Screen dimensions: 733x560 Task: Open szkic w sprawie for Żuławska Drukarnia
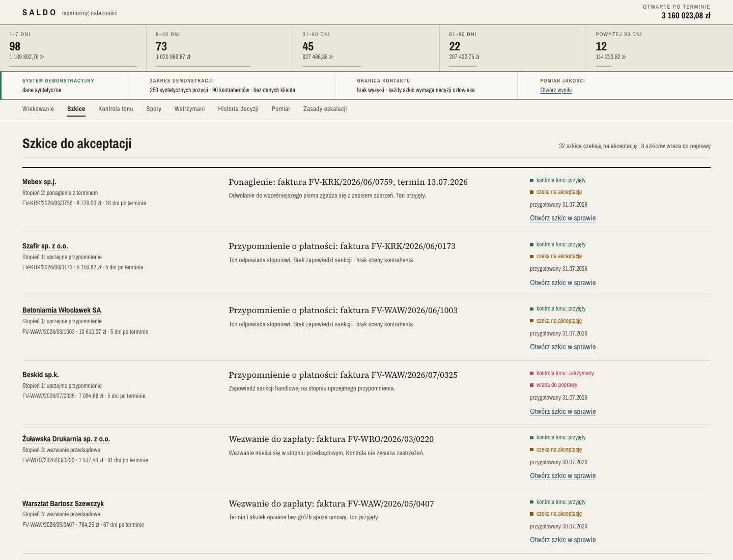pos(563,475)
